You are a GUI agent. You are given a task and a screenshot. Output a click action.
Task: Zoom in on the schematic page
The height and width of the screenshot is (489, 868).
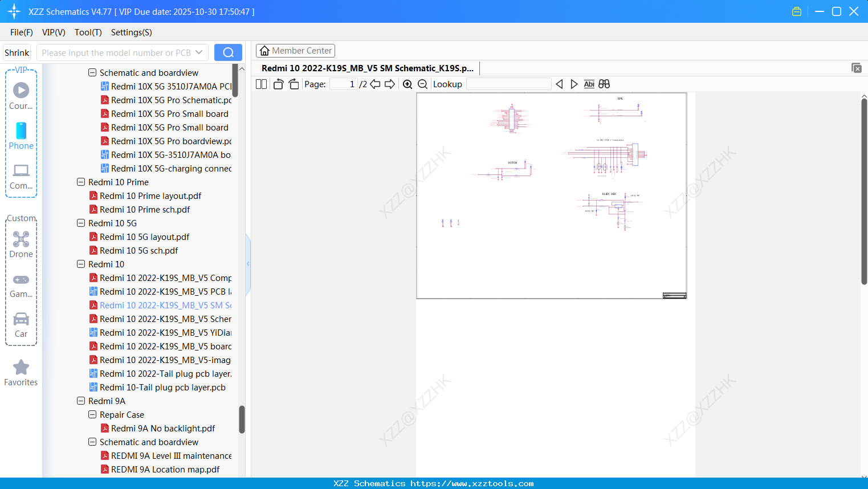pos(407,84)
